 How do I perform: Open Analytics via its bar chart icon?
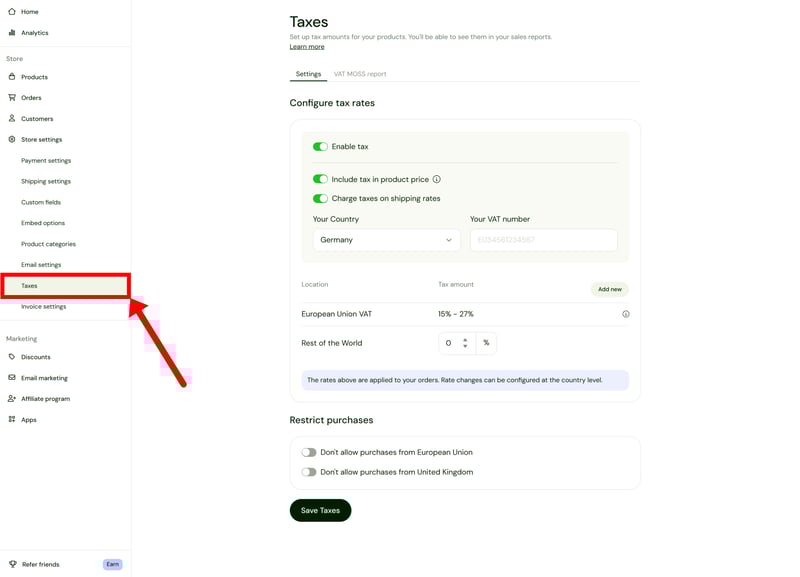[12, 33]
